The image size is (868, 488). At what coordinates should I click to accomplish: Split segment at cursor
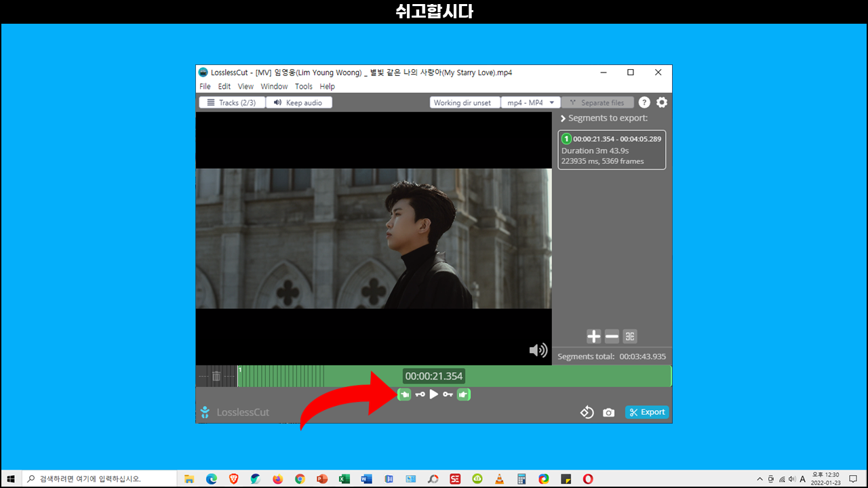point(630,336)
